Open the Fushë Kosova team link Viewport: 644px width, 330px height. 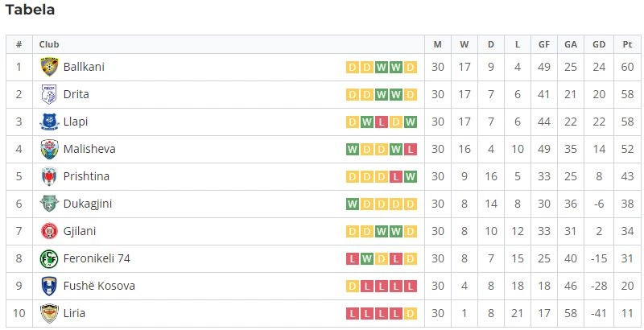(x=99, y=286)
